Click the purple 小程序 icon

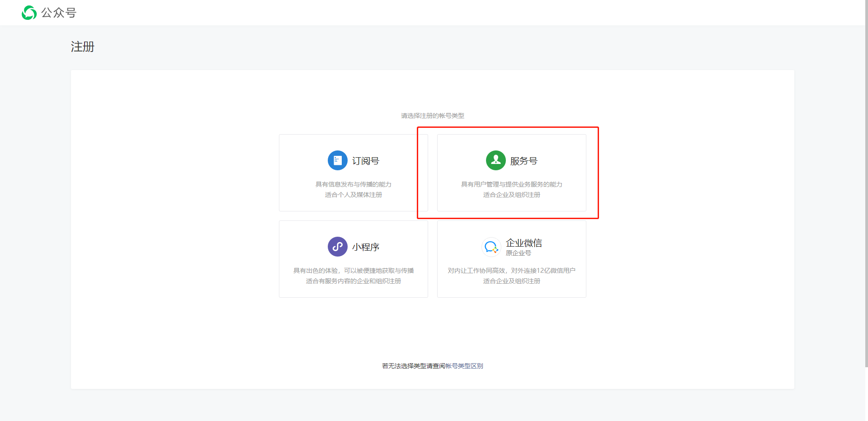point(337,247)
